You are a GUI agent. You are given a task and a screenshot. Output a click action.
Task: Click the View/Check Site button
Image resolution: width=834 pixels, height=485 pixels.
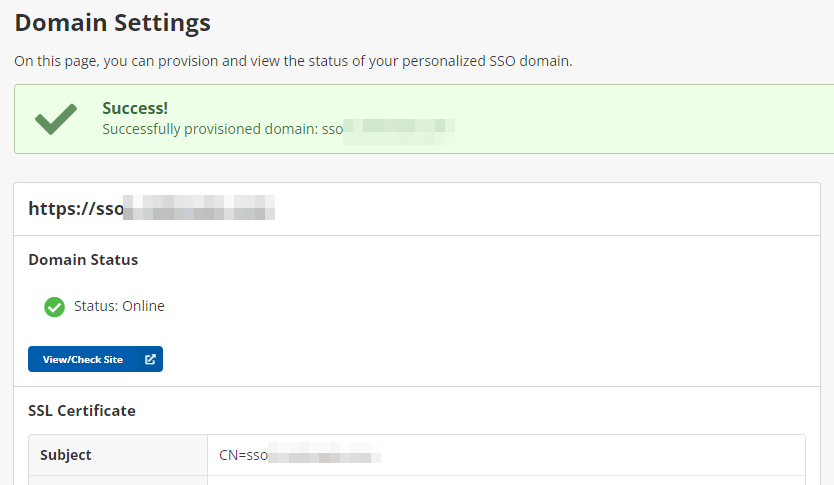(83, 359)
